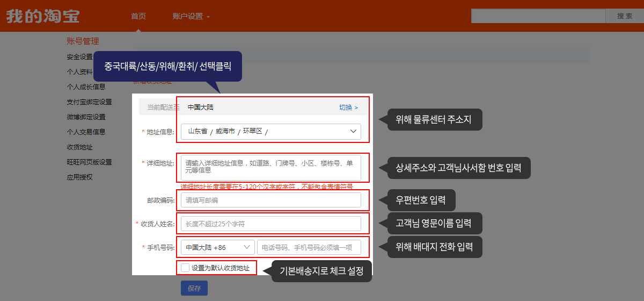
Task: Check 设置为默认收货地址 checkbox
Action: [185, 268]
